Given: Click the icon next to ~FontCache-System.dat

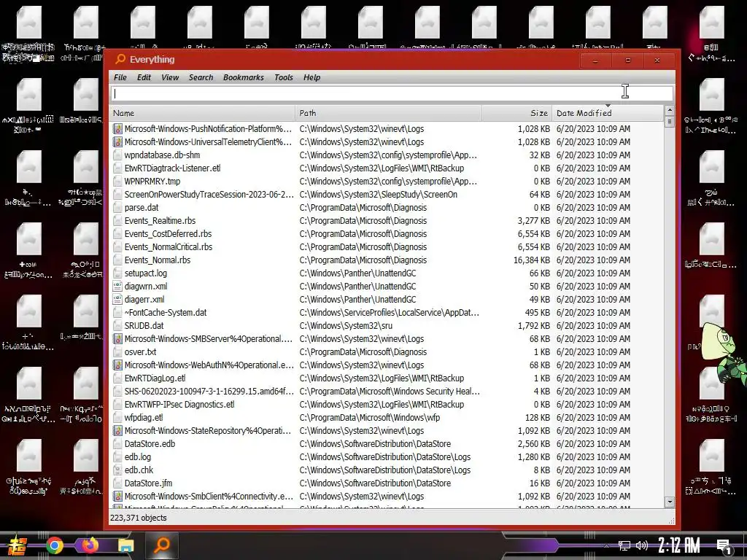Looking at the screenshot, I should coord(117,312).
